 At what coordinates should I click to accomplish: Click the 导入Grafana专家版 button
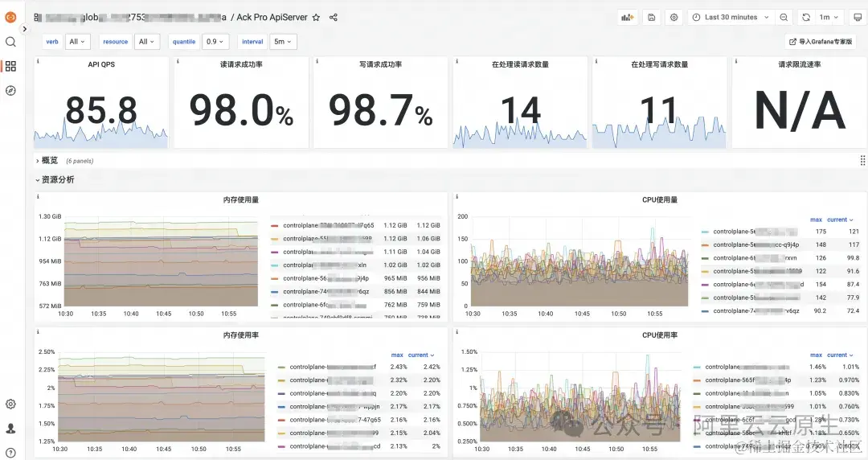(821, 42)
